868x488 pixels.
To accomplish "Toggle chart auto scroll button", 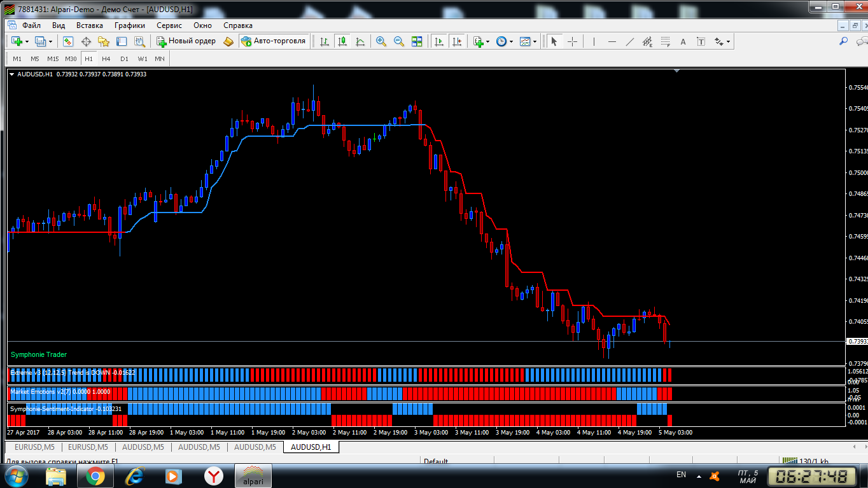I will tap(439, 41).
